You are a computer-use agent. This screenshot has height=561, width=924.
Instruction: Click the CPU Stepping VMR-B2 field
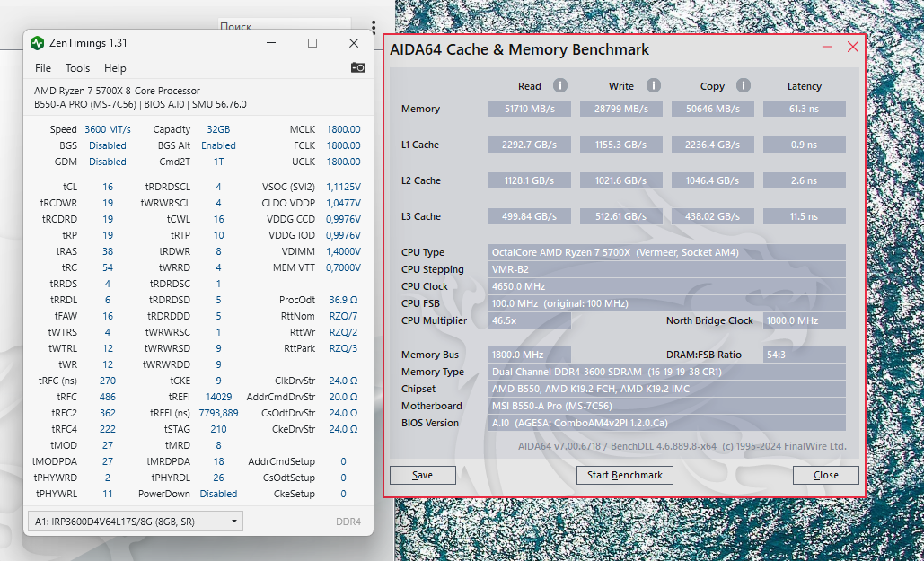(667, 270)
